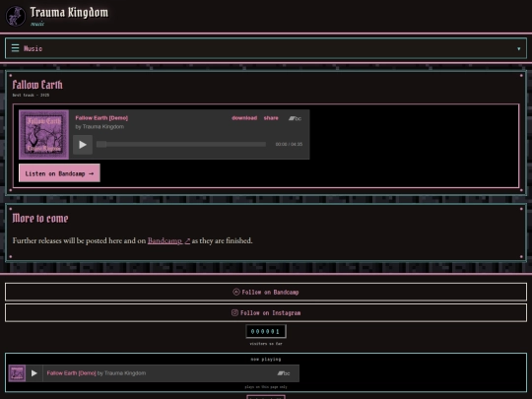Viewport: 532px width, 399px height.
Task: Open the Trauma Kingdom site title link
Action: point(69,13)
